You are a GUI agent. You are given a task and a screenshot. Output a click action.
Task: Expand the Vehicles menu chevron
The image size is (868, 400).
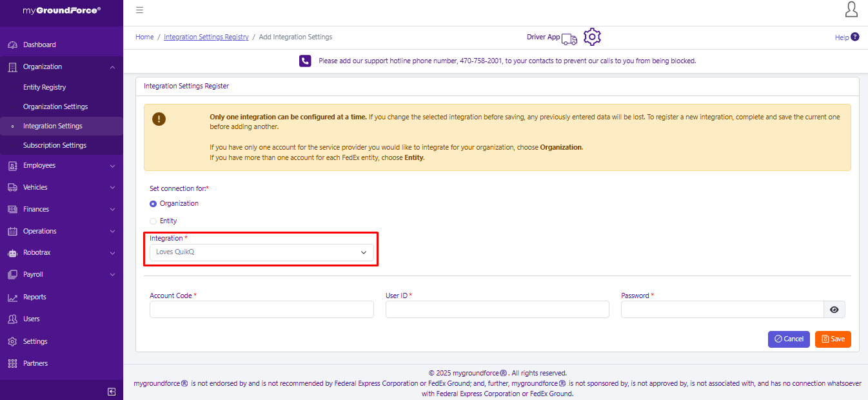point(113,188)
